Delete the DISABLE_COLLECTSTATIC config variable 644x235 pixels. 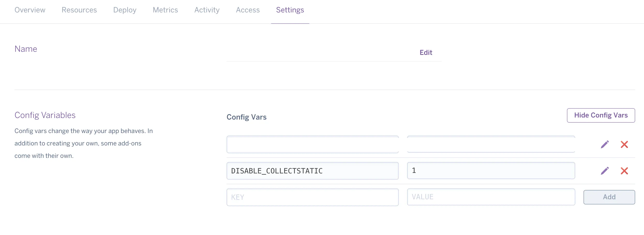coord(624,171)
